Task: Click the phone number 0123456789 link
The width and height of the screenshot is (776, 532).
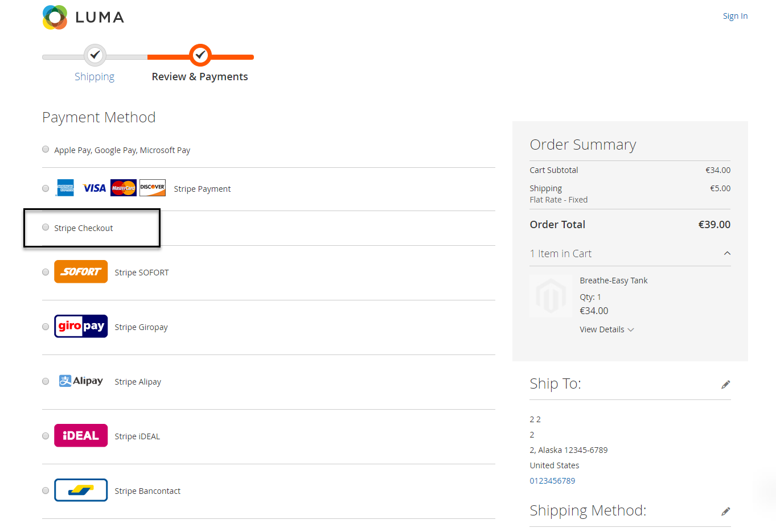Action: tap(552, 481)
